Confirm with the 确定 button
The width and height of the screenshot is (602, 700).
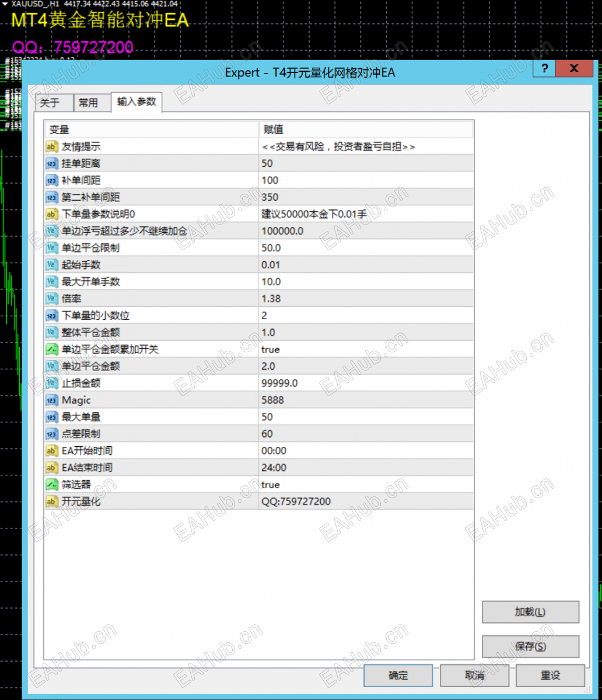[x=398, y=675]
